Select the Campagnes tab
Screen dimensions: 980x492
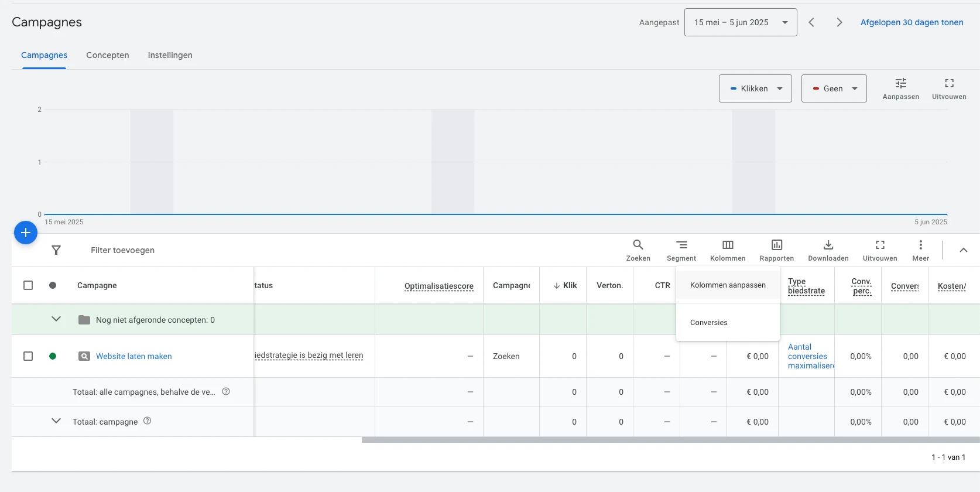coord(44,55)
